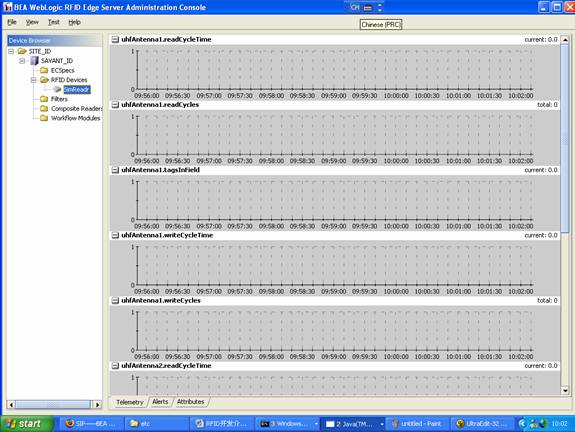Open the ECSpecs folder icon

click(44, 70)
